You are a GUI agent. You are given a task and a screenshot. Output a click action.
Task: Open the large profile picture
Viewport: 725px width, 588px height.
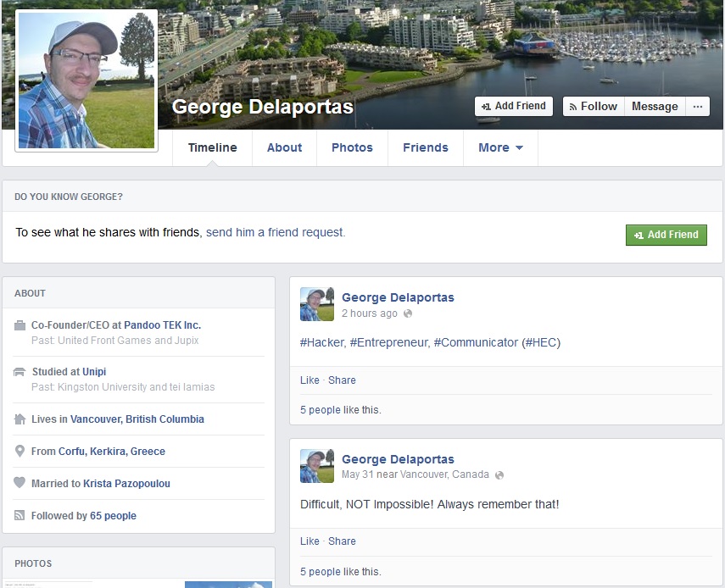click(x=86, y=80)
